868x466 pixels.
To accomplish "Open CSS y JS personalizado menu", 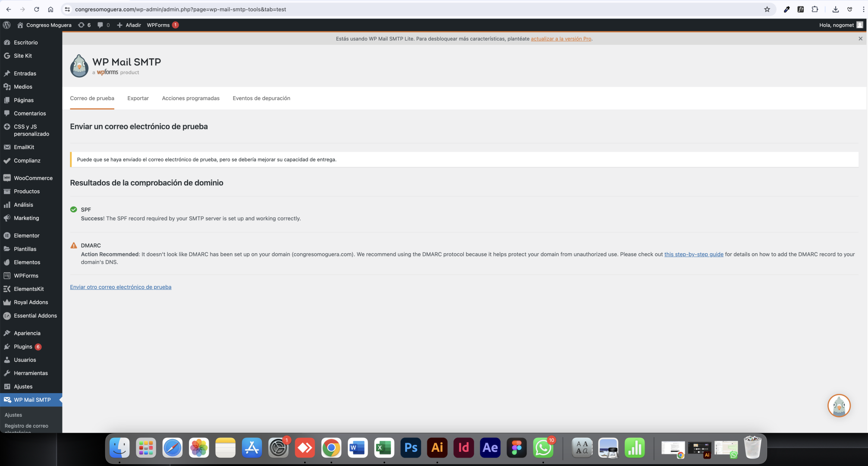I will [x=31, y=130].
